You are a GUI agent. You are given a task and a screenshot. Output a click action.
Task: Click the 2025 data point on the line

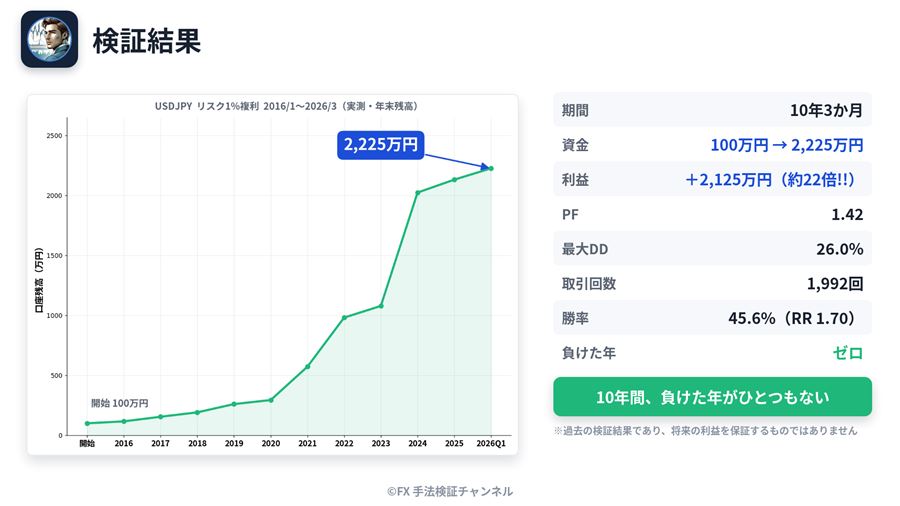[x=455, y=180]
